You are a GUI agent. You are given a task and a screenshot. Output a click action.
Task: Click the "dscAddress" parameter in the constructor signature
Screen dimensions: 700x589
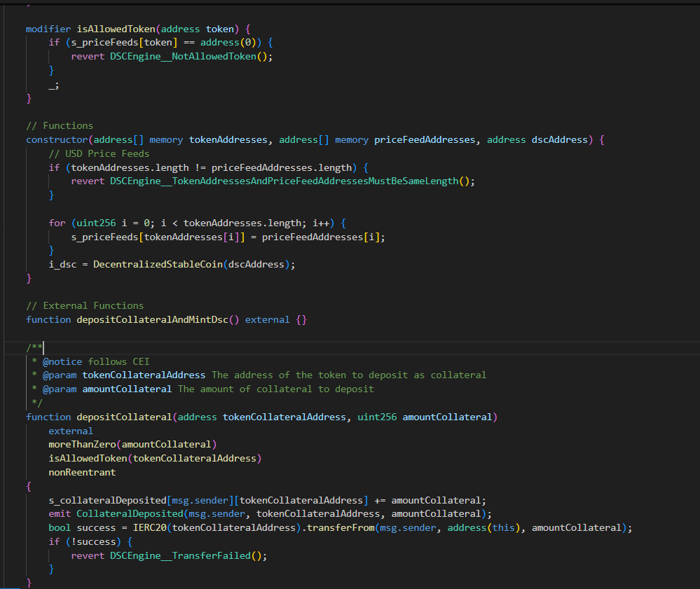click(x=559, y=140)
